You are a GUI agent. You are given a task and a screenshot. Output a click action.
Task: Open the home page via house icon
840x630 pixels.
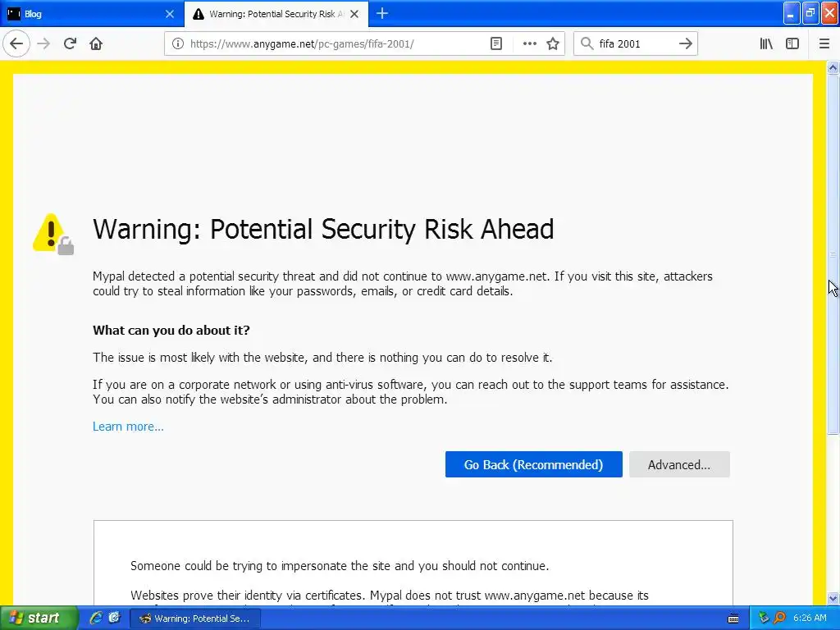pyautogui.click(x=96, y=43)
